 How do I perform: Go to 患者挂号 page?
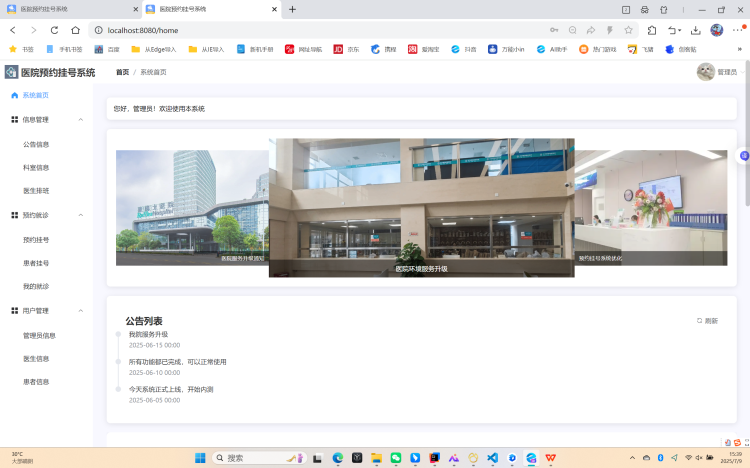(36, 263)
